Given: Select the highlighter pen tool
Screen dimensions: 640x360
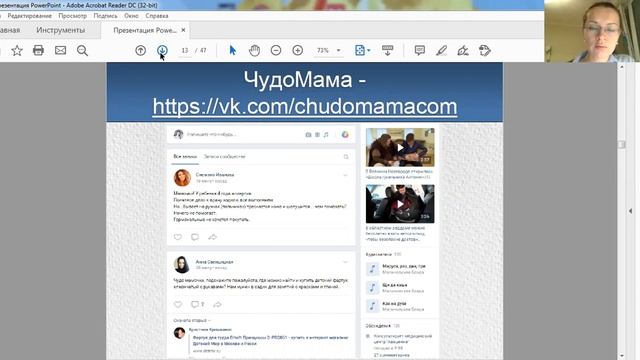Looking at the screenshot, I should point(441,51).
